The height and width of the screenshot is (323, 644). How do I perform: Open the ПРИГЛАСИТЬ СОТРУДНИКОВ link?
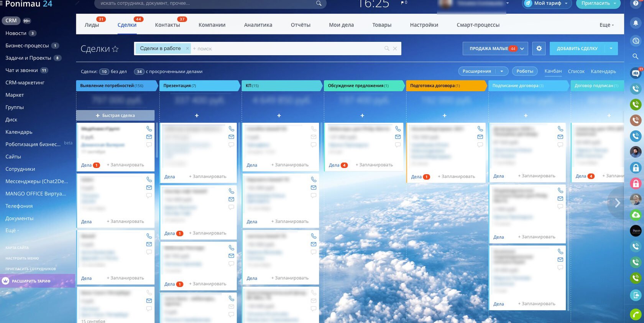31,269
